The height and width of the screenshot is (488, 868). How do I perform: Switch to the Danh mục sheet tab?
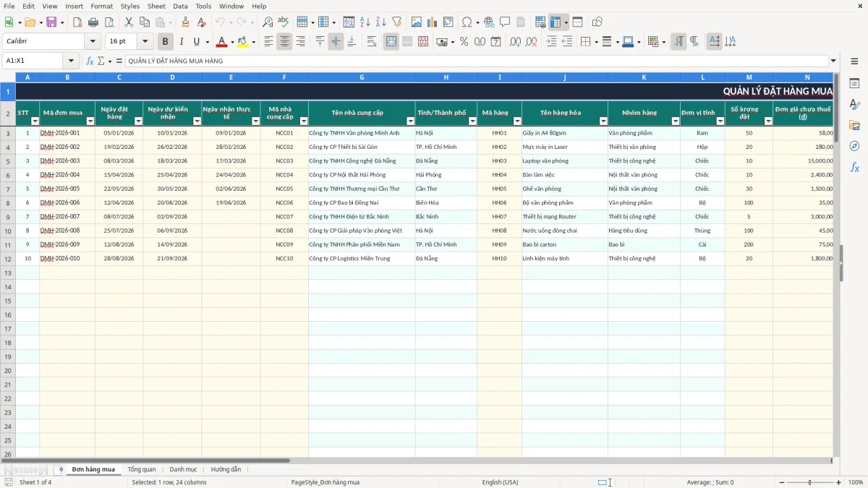[x=183, y=469]
